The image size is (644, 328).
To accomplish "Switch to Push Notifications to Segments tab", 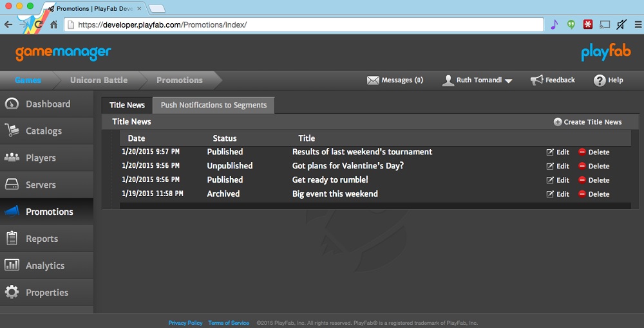I will tap(214, 105).
